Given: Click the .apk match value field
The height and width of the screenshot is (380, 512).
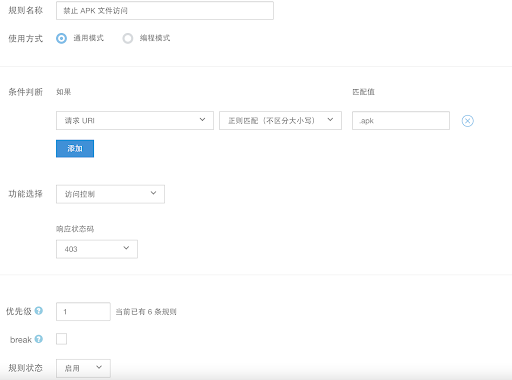Looking at the screenshot, I should (401, 120).
